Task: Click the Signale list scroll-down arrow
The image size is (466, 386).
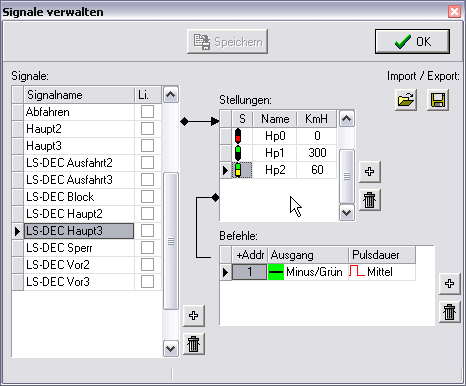Action: (171, 349)
